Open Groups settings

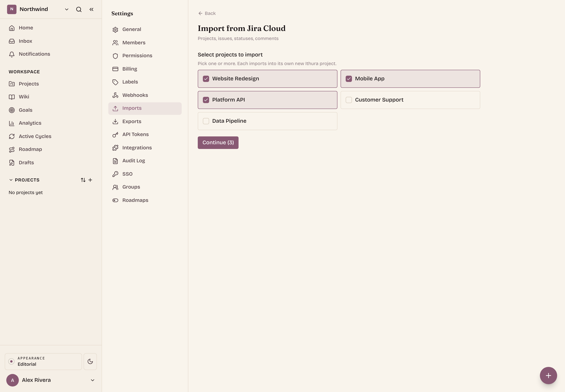point(145,187)
